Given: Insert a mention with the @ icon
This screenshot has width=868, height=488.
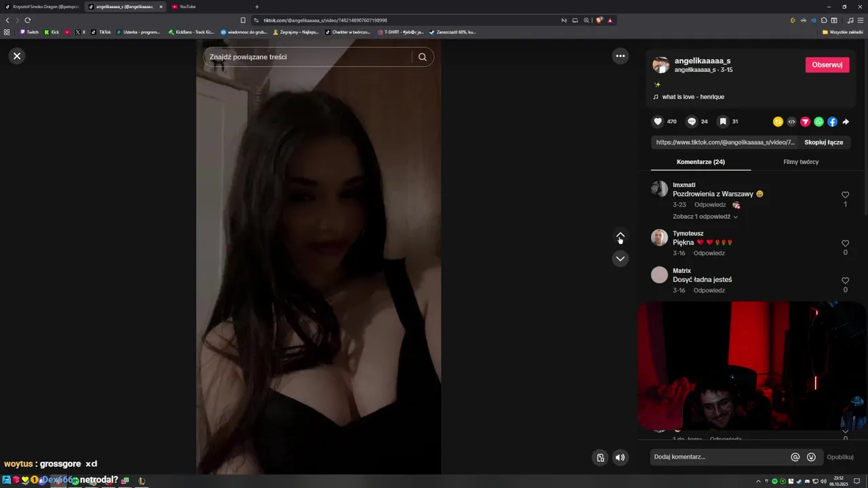Looking at the screenshot, I should [x=795, y=457].
